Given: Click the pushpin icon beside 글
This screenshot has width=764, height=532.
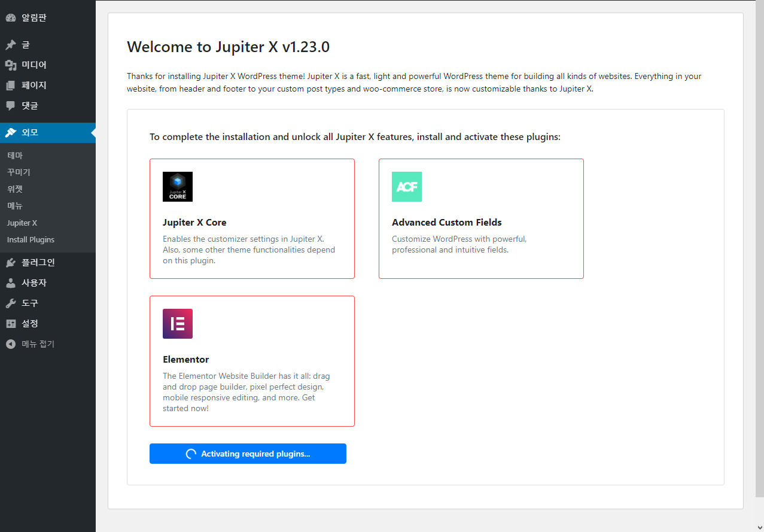Looking at the screenshot, I should 11,45.
